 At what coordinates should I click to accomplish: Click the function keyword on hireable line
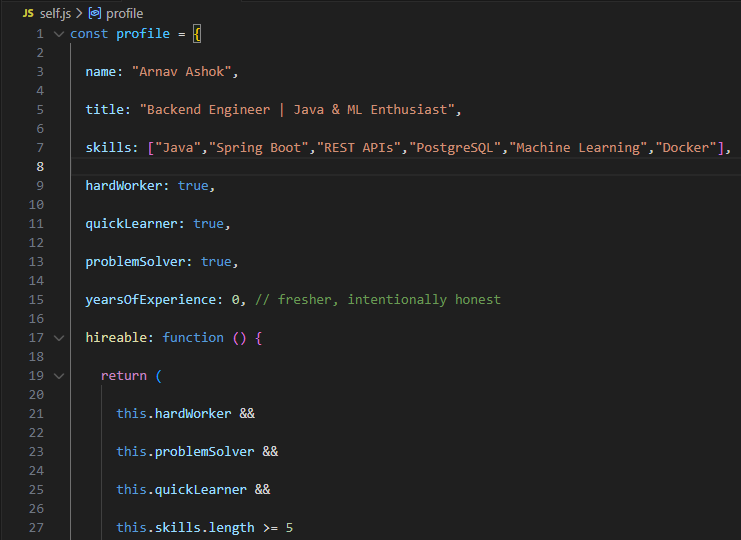[x=193, y=338]
